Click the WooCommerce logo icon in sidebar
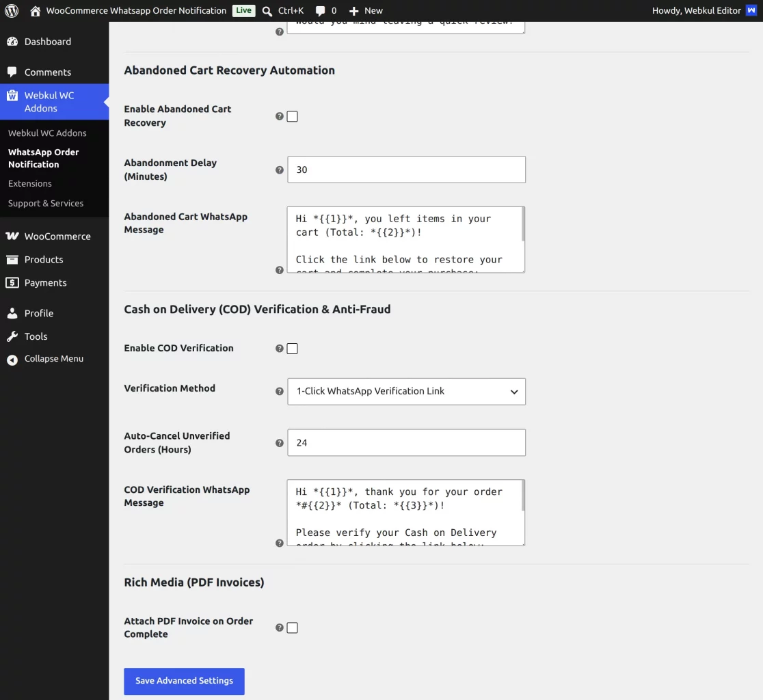This screenshot has height=700, width=763. (12, 236)
